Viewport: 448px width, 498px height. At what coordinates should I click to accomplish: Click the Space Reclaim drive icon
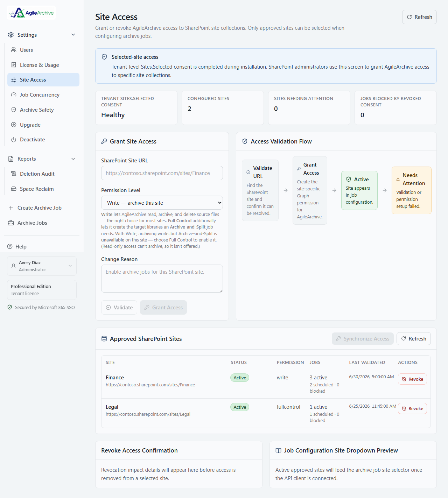(x=14, y=189)
